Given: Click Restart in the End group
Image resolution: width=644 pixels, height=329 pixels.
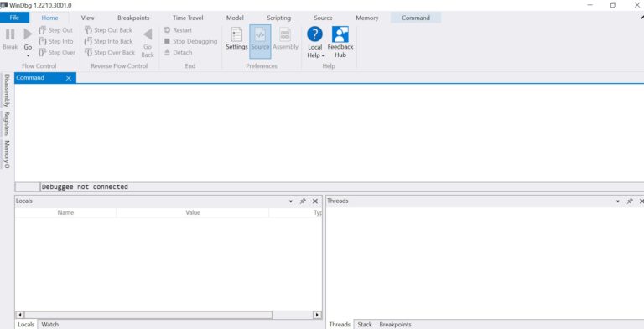Looking at the screenshot, I should 178,30.
